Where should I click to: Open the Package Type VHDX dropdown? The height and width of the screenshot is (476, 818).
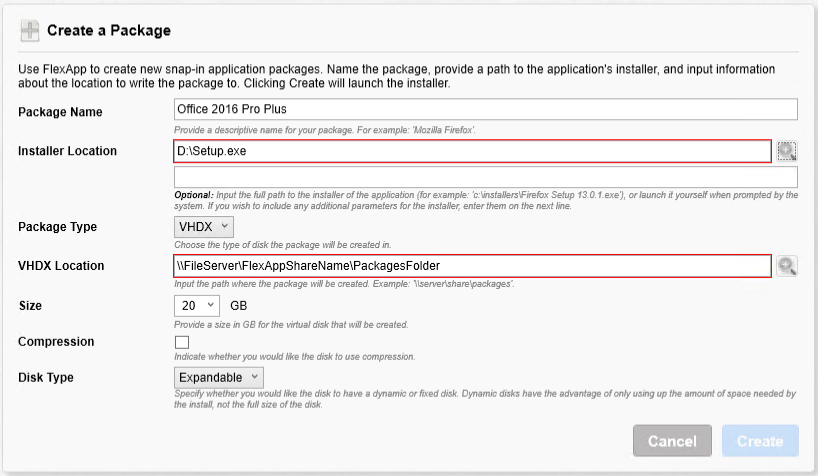coord(204,227)
